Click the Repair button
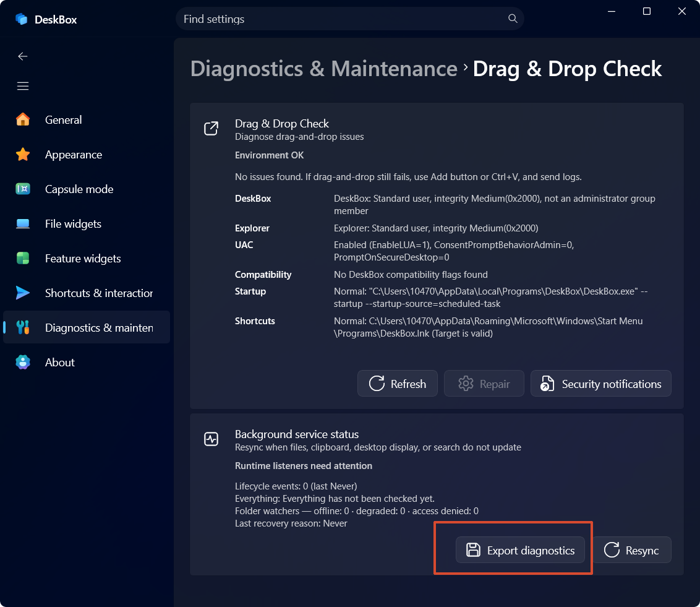The width and height of the screenshot is (700, 607). coord(484,384)
